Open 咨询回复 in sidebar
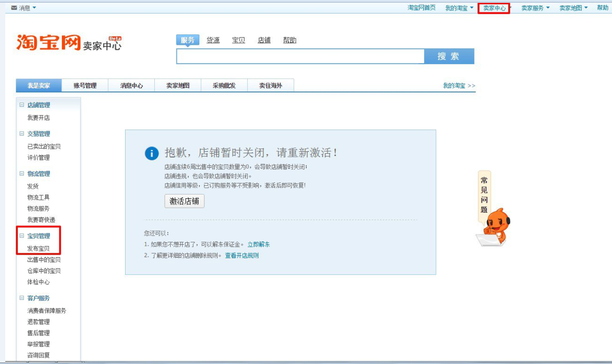This screenshot has height=364, width=612. (38, 355)
